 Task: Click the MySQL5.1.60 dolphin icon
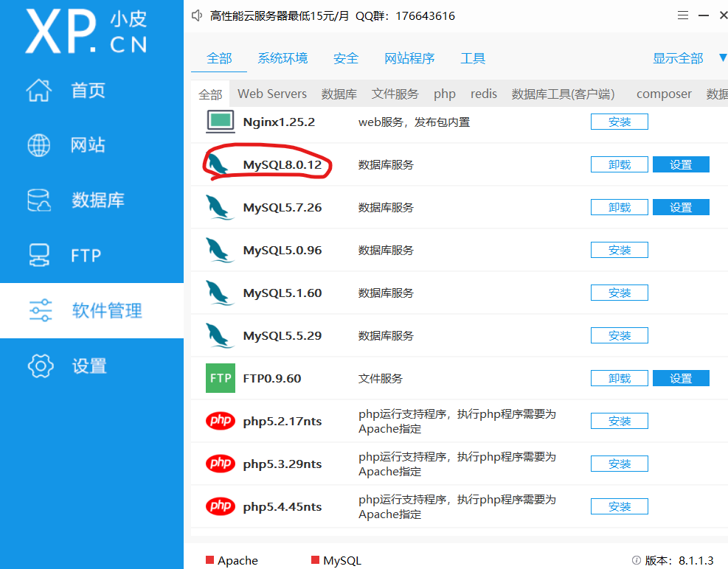click(220, 293)
